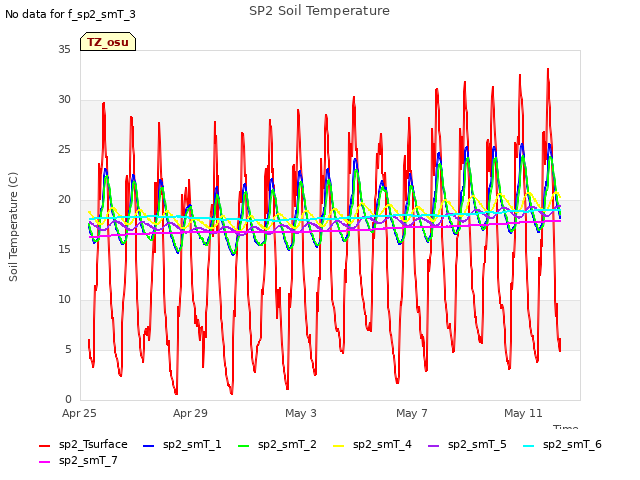The image size is (640, 480).
Task: Click the 'No data for f_sp2_smT_3' message
Action: click(x=70, y=14)
